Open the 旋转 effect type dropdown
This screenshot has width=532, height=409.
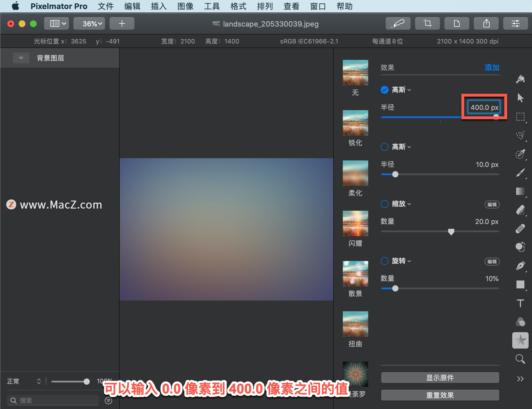click(x=401, y=261)
